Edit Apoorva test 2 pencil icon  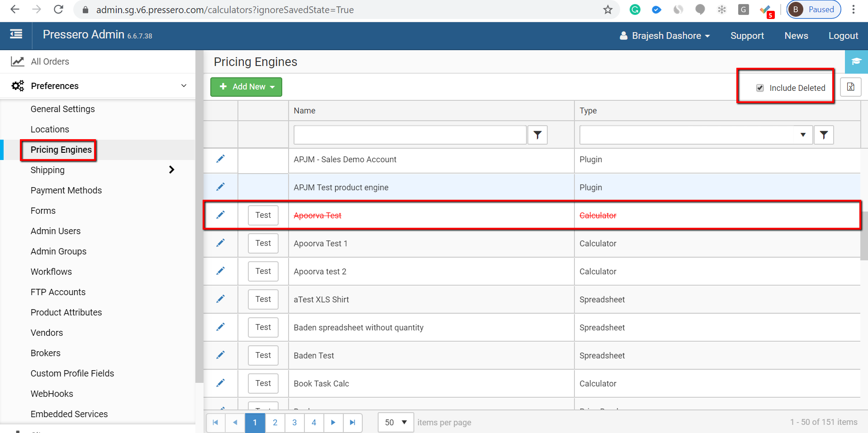[220, 271]
